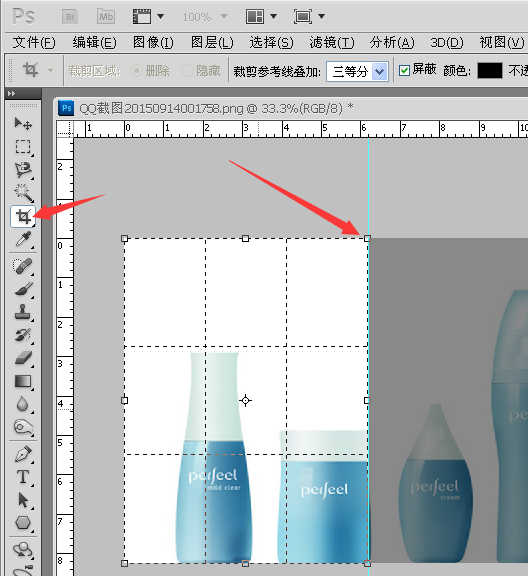Click the crop center point crosshair
Viewport: 528px width, 576px height.
[x=245, y=400]
